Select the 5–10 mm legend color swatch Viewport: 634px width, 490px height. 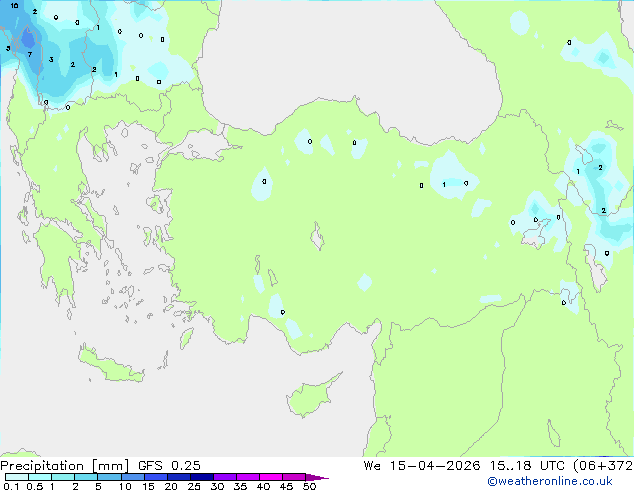tap(109, 477)
